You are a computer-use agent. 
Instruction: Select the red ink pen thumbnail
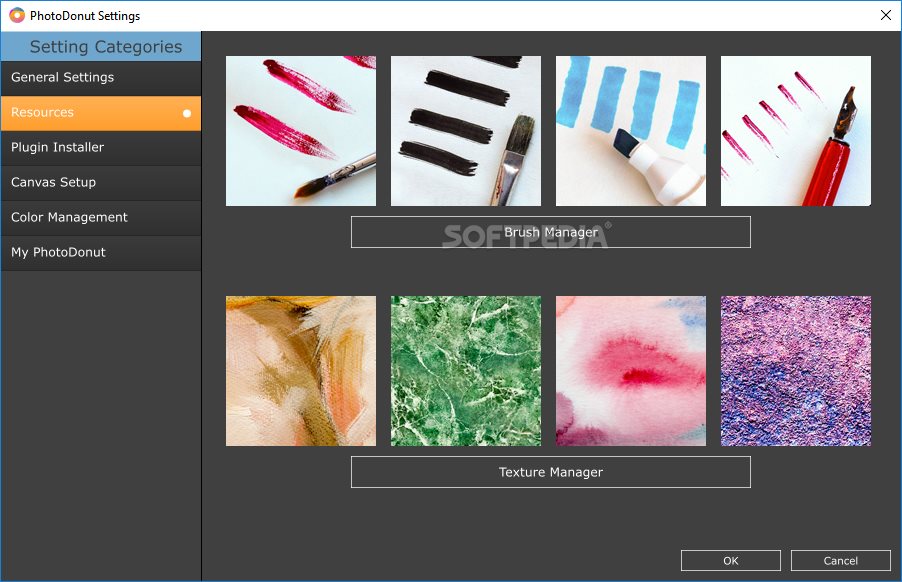[796, 131]
